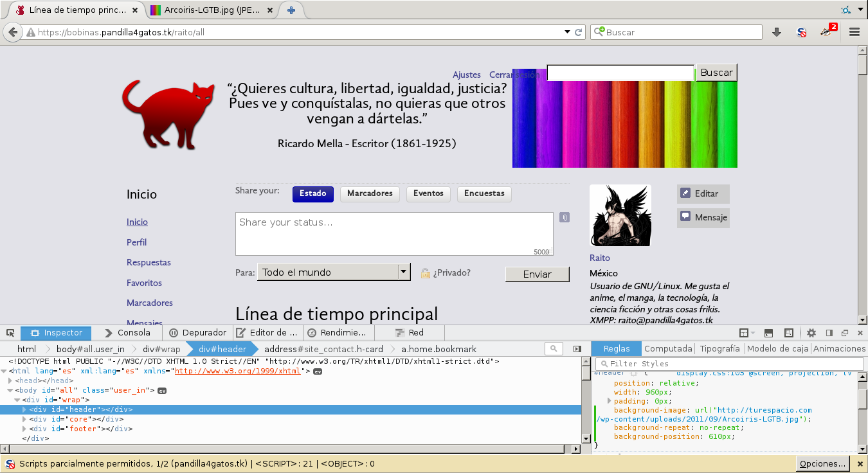This screenshot has width=868, height=473.
Task: Click the insecure connection warning icon in URL bar
Action: (x=30, y=32)
